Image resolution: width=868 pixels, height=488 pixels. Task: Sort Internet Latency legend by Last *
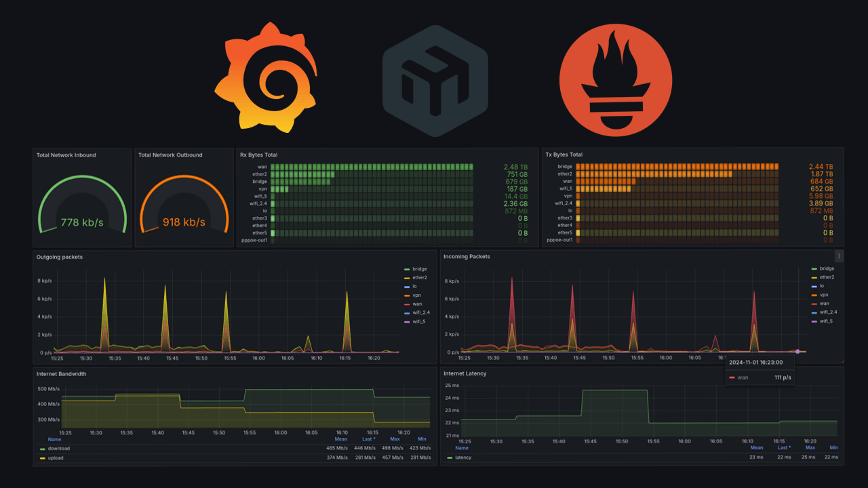point(784,448)
